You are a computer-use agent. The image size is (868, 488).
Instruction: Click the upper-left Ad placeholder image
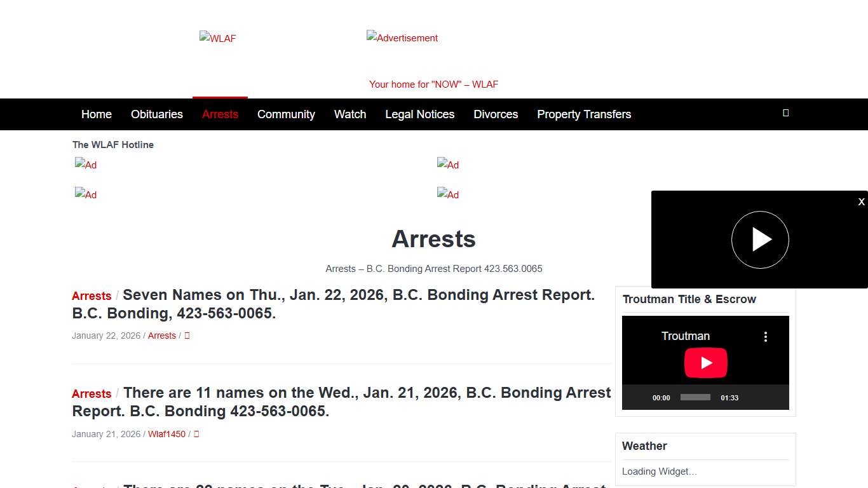click(85, 165)
